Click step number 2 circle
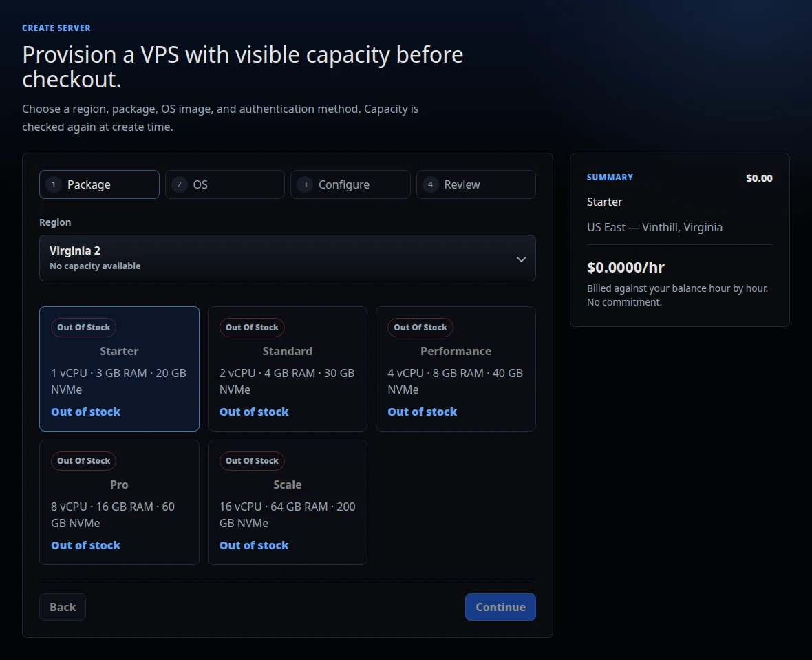 [179, 184]
